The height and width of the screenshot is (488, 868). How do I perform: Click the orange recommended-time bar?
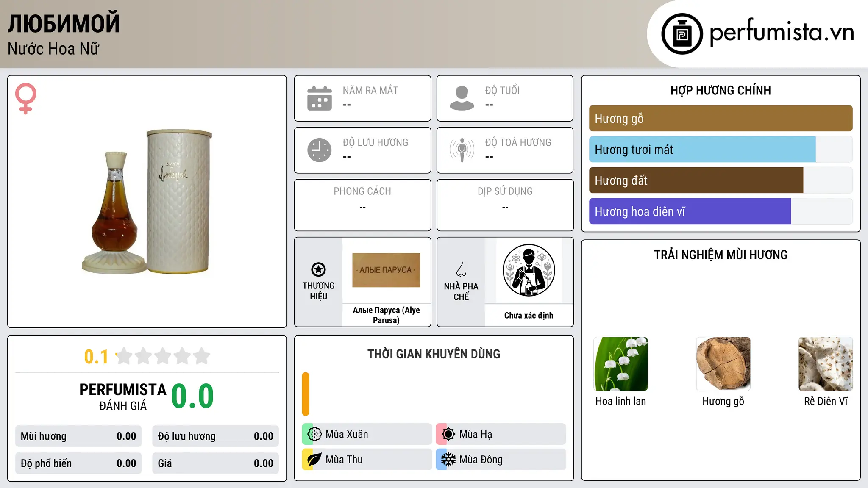click(306, 394)
